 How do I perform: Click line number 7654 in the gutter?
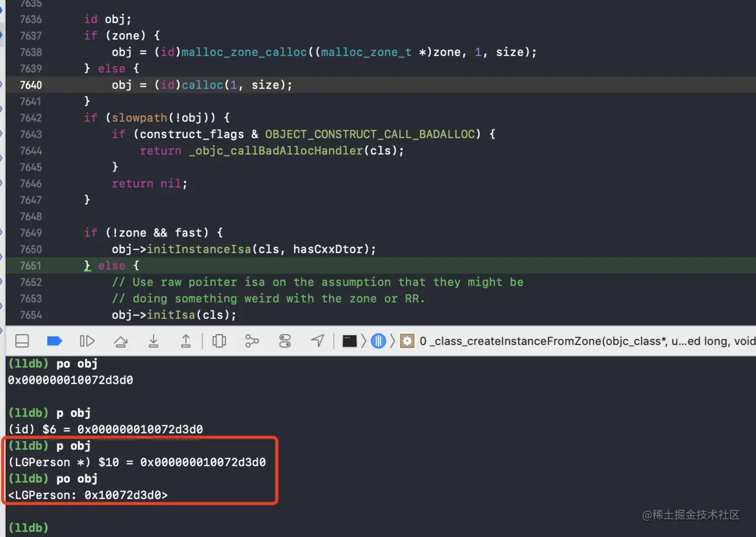[30, 315]
